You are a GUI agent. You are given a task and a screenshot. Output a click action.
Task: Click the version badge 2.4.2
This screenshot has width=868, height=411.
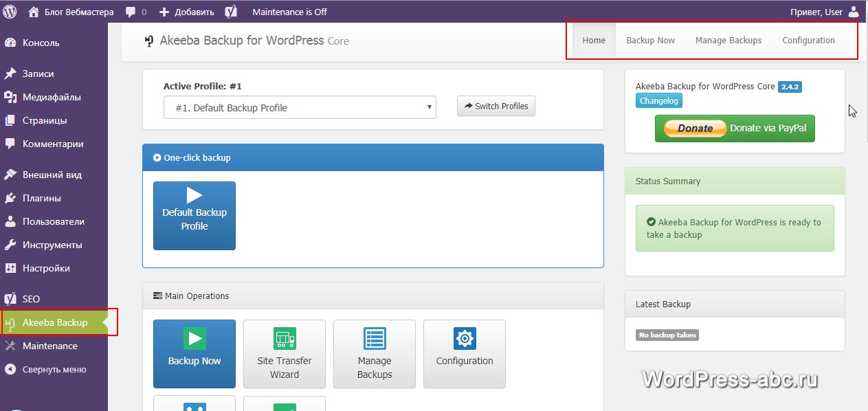coord(790,87)
